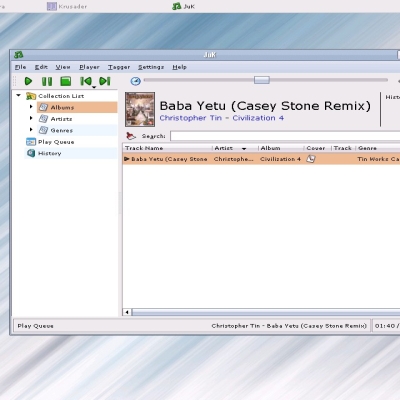Open the View menu
Viewport: 400px width, 400px height.
[63, 67]
